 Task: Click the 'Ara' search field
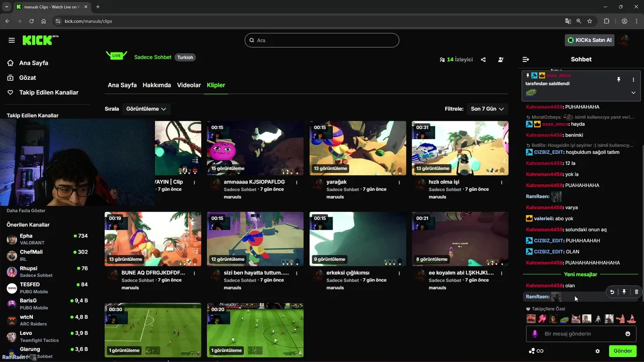click(x=322, y=40)
